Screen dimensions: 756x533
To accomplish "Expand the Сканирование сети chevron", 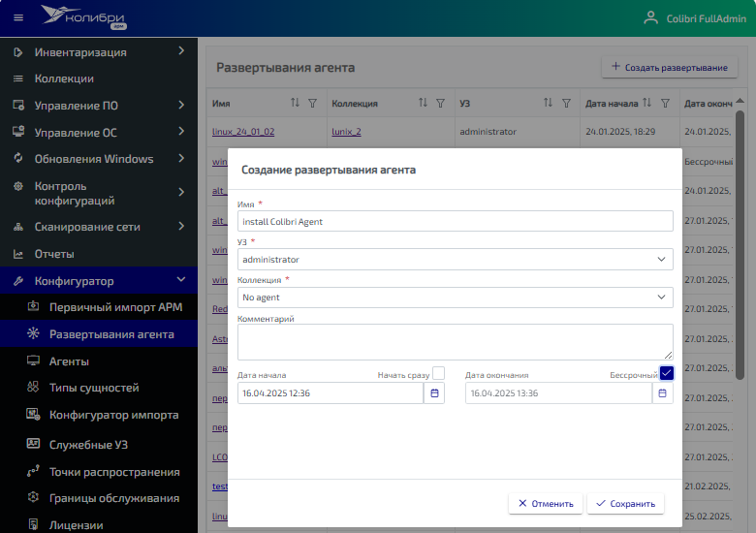I will coord(181,226).
